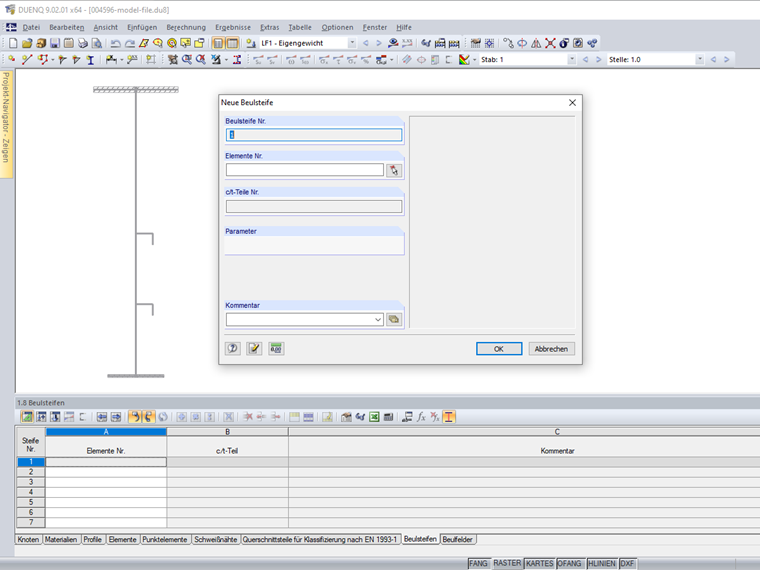Switch to the Beulfelder tab

[x=457, y=539]
